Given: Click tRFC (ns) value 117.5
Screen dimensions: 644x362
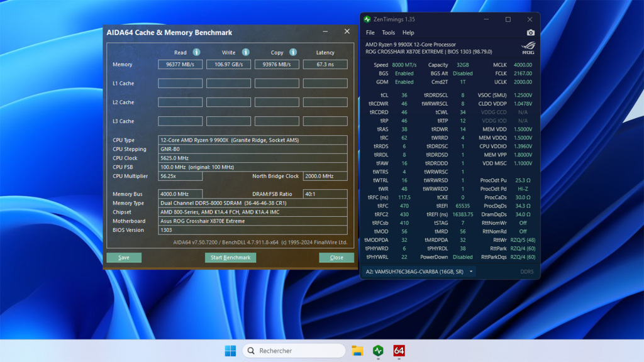Looking at the screenshot, I should click(x=404, y=197).
